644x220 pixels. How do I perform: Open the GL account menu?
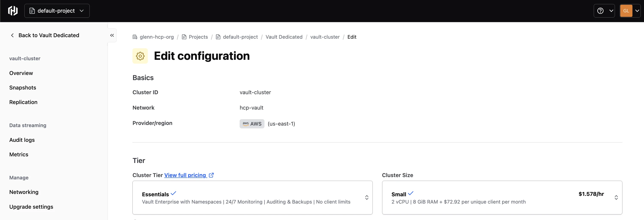(x=630, y=10)
